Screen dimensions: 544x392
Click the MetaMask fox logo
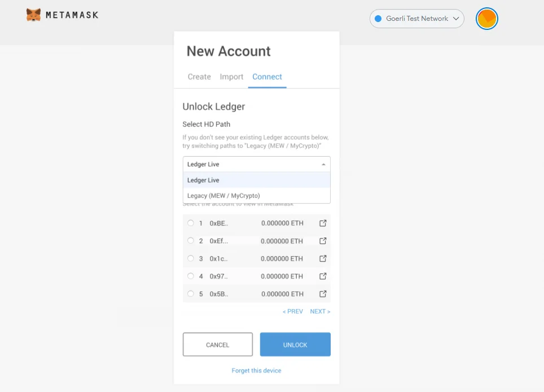coord(34,15)
